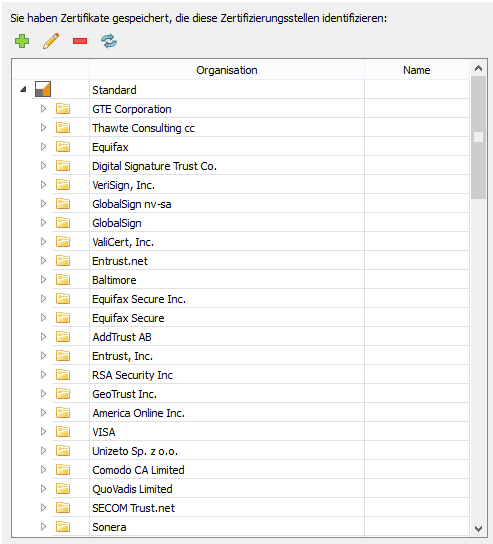This screenshot has height=544, width=493.
Task: Click the Digital Signature Trust Co. folder icon
Action: [63, 165]
